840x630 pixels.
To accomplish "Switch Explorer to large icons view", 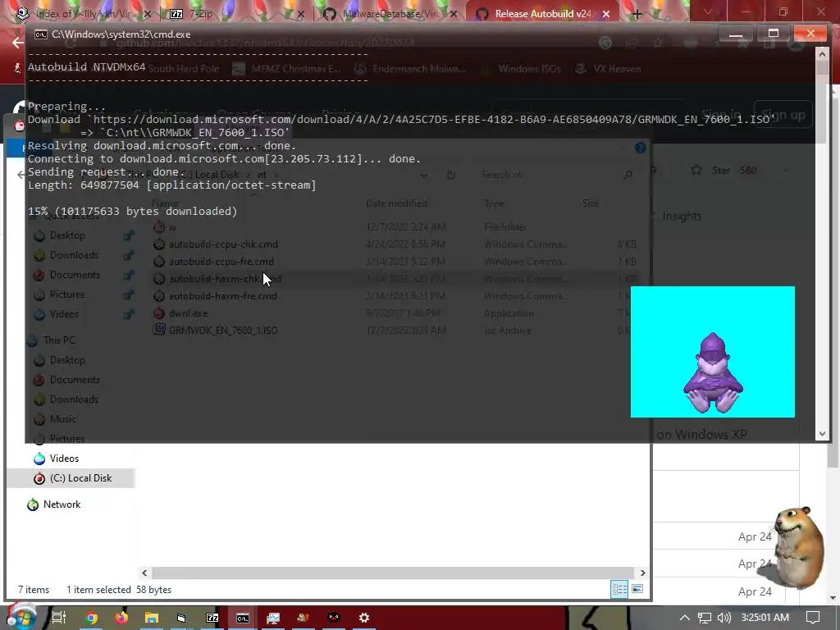I will pos(637,589).
